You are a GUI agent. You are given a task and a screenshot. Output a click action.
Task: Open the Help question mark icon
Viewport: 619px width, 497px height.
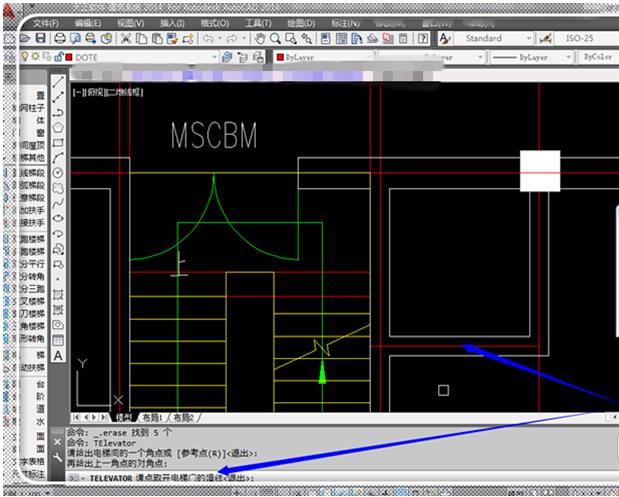(x=423, y=38)
